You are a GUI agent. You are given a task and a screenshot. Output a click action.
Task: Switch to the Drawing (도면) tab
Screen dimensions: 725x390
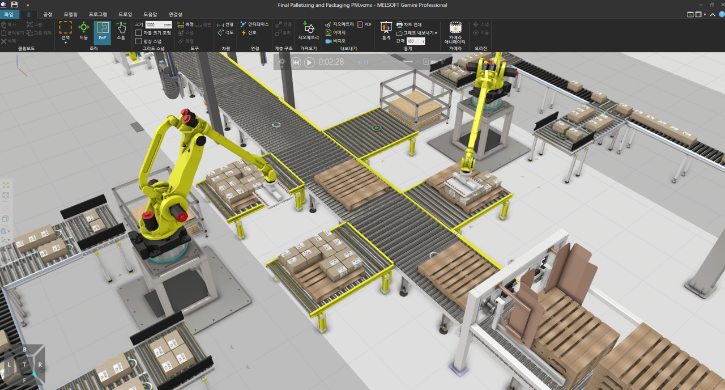[x=125, y=14]
